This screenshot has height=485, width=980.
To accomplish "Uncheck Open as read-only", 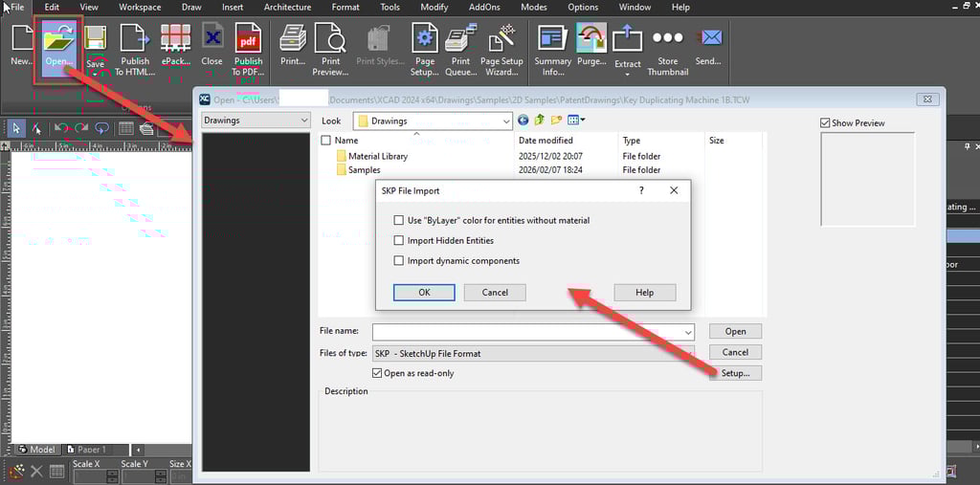I will pos(377,373).
